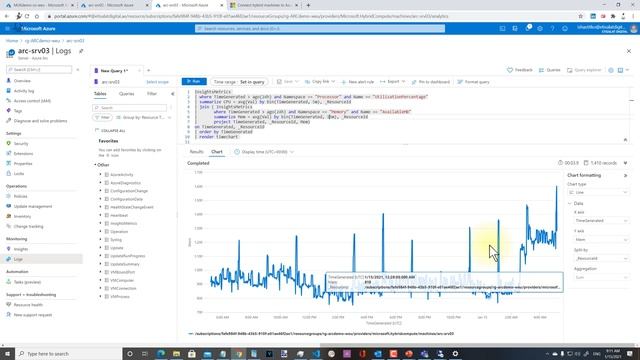Image resolution: width=640 pixels, height=360 pixels.
Task: Open Access control (IAM)
Action: tap(32, 101)
